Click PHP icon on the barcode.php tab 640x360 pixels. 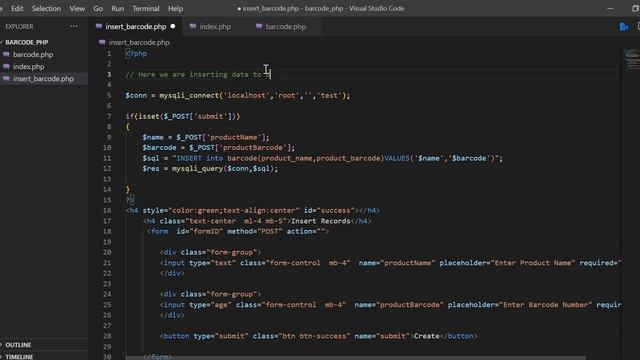(x=259, y=27)
